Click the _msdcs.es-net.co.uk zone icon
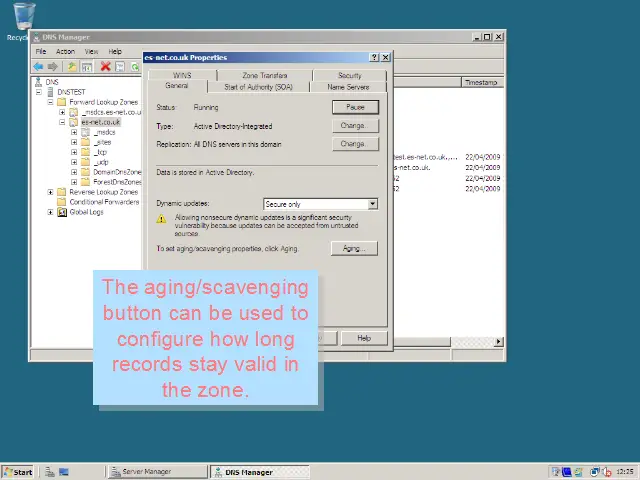This screenshot has width=640, height=480. tap(73, 112)
